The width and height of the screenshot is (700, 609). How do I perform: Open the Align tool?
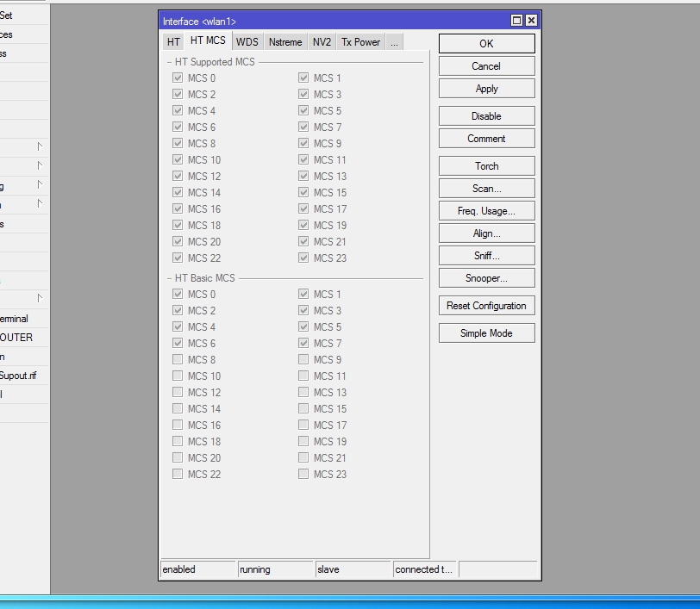[x=486, y=233]
